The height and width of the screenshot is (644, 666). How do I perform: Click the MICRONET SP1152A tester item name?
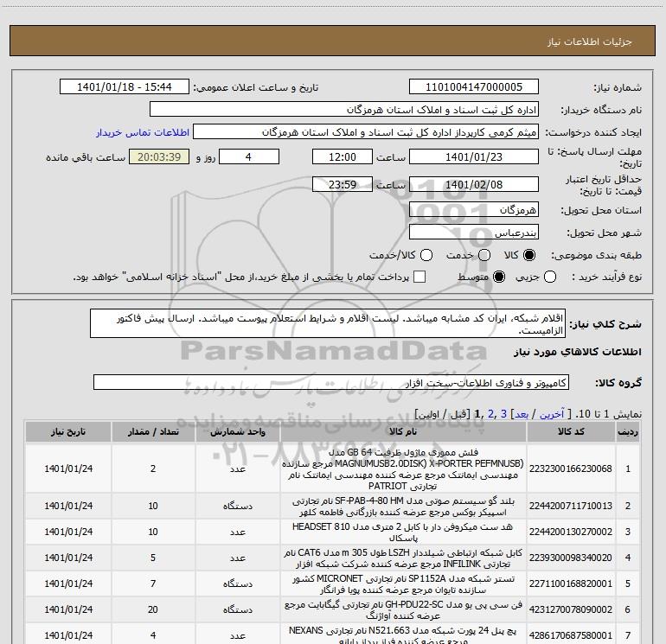point(403,584)
